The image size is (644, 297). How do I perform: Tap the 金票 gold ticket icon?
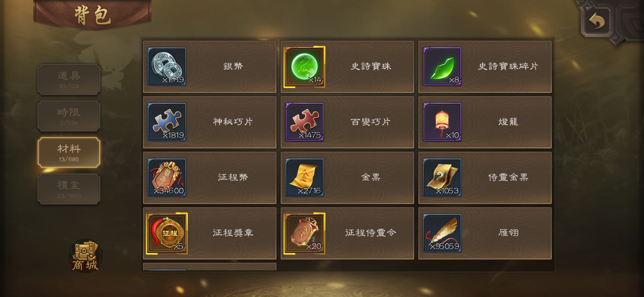tap(304, 177)
